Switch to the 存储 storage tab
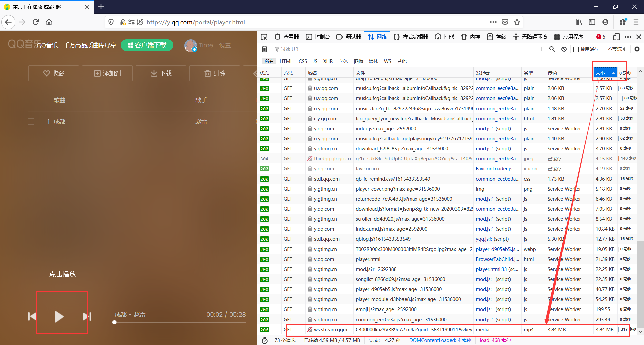The image size is (644, 345). coord(496,37)
